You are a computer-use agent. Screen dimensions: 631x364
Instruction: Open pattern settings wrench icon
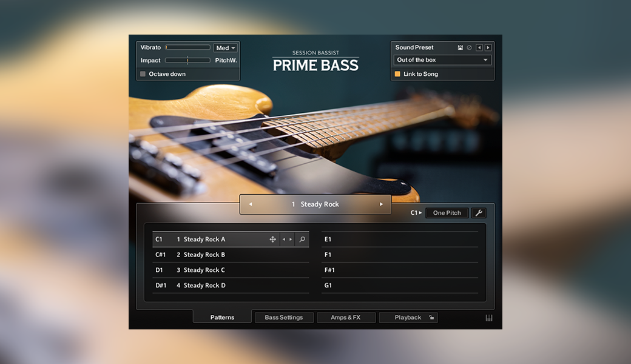pyautogui.click(x=479, y=213)
